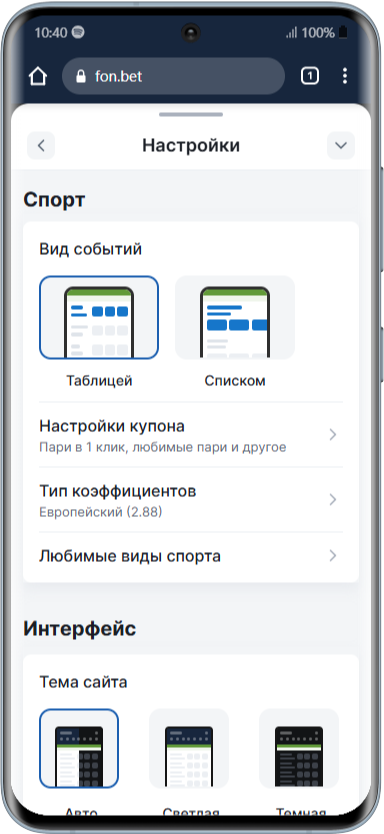The image size is (384, 834).
Task: Select the Таблицей event view
Action: click(x=99, y=318)
